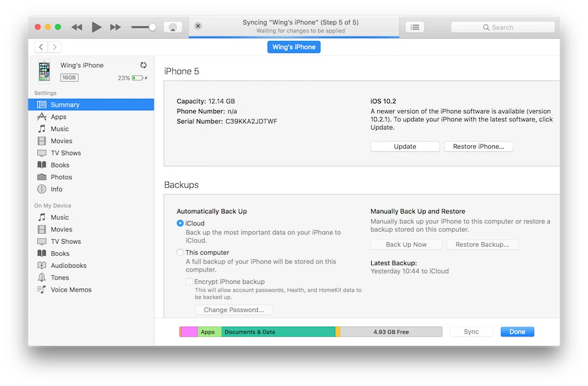The height and width of the screenshot is (386, 588).
Task: Select the This computer radio button
Action: [x=180, y=253]
